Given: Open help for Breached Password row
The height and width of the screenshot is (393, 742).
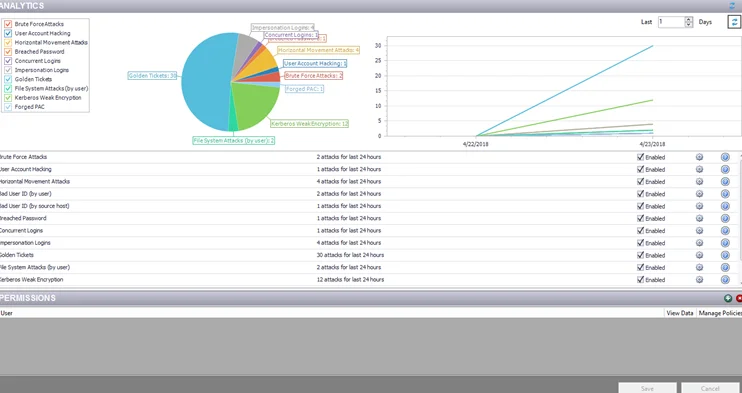Looking at the screenshot, I should (x=725, y=219).
